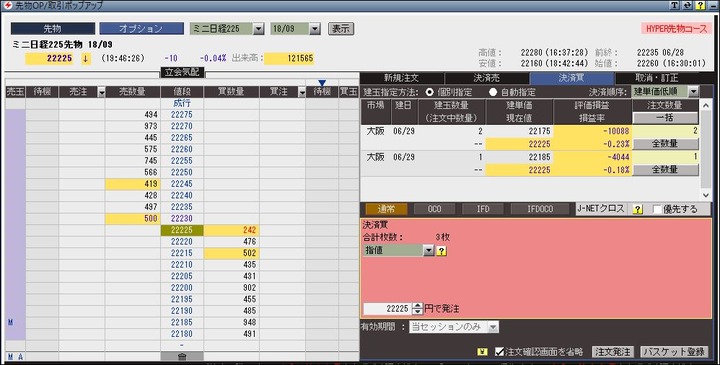The height and width of the screenshot is (365, 720).
Task: Open the 指値 order type dropdown
Action: pos(428,251)
